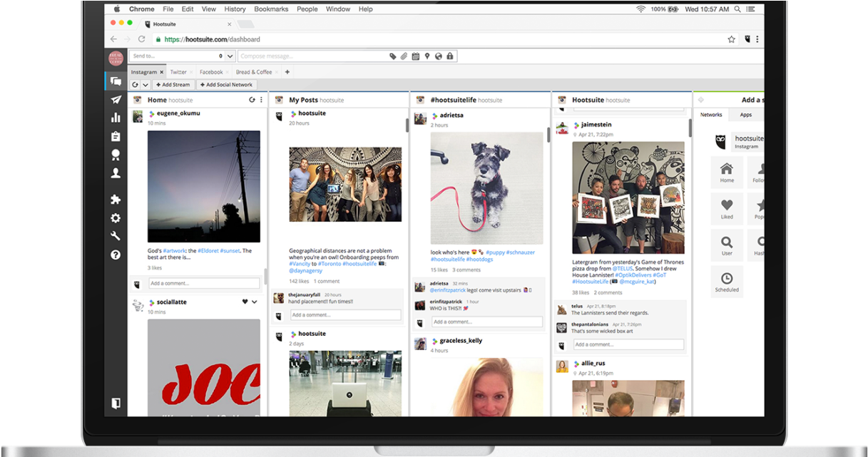The image size is (868, 457).
Task: Open Assignments clipboard icon in sidebar
Action: 116,136
